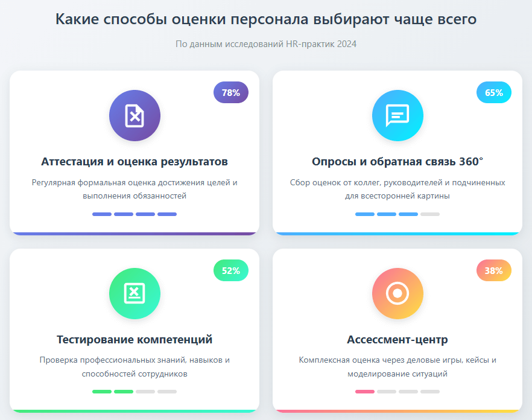
Task: Click the 65% badge on Опросы card
Action: pos(493,93)
